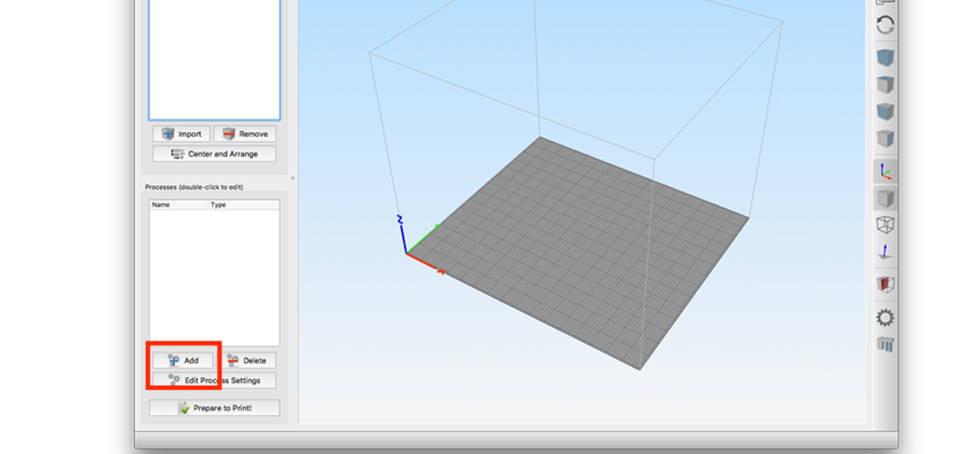Toggle the point normals display icon
Screen dimensions: 980x454
pyautogui.click(x=885, y=252)
